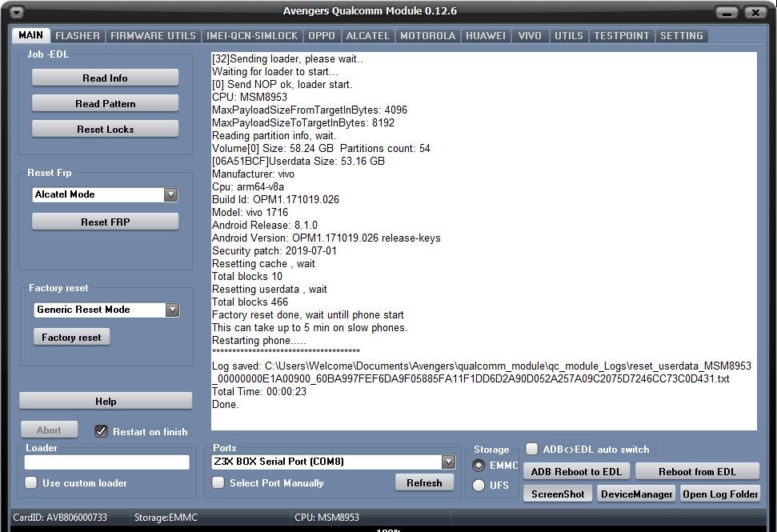Click the Storage:EMMC status bar entry
This screenshot has width=777, height=532.
[x=166, y=517]
